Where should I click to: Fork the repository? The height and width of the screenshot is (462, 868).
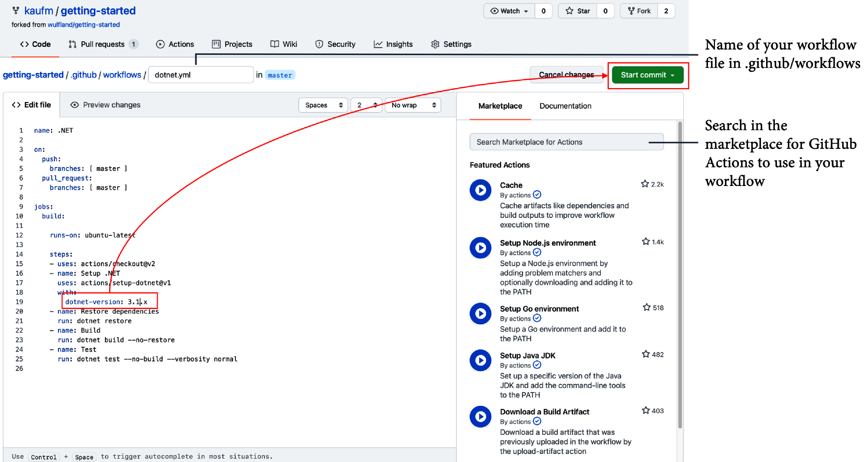tap(639, 11)
